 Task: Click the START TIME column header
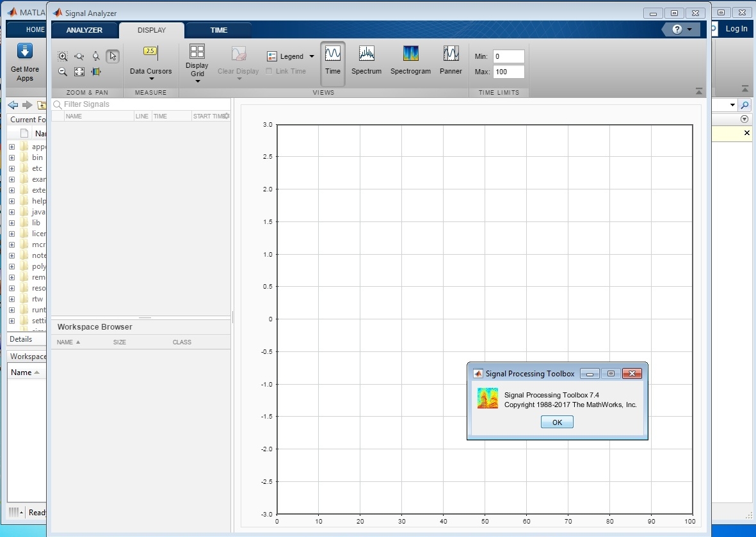[x=209, y=116]
